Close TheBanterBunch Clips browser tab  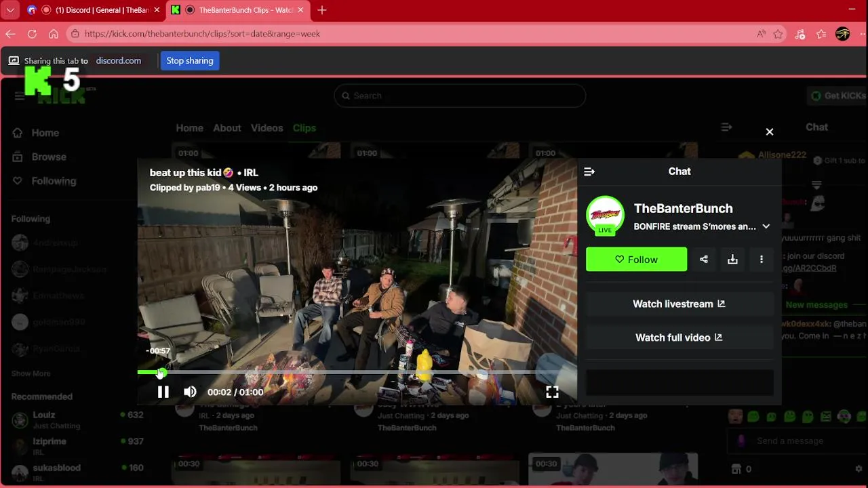tap(300, 10)
